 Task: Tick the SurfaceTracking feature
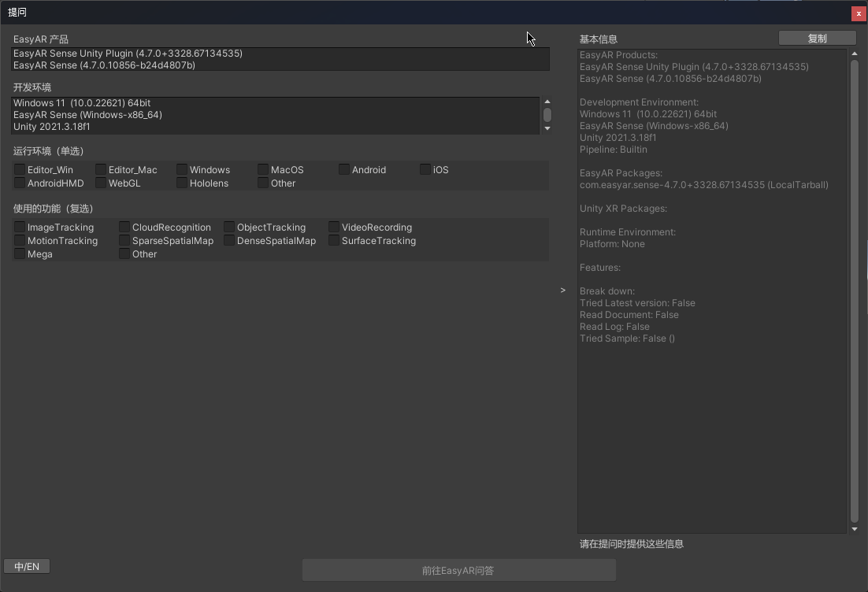click(x=334, y=240)
